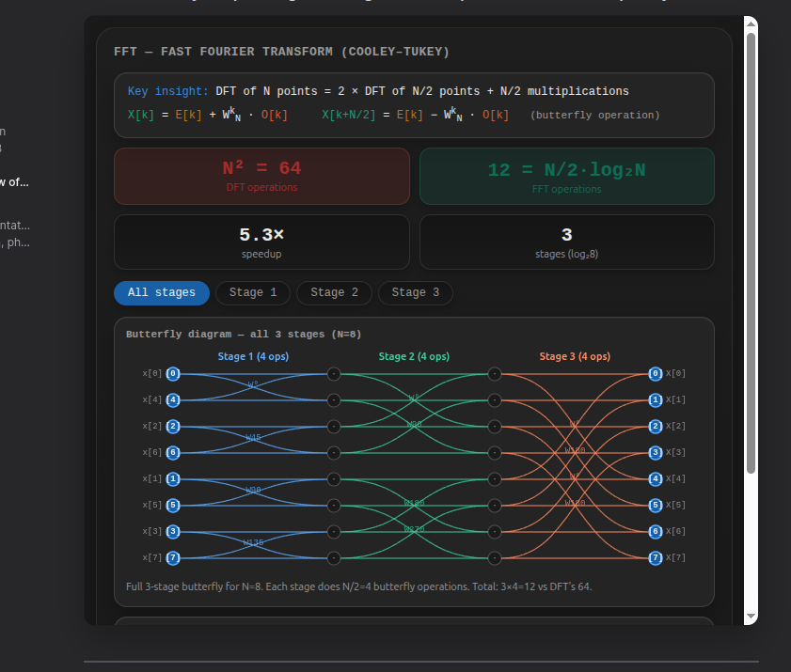The image size is (791, 672).
Task: Click input node 3 beside x[3]
Action: tap(173, 531)
